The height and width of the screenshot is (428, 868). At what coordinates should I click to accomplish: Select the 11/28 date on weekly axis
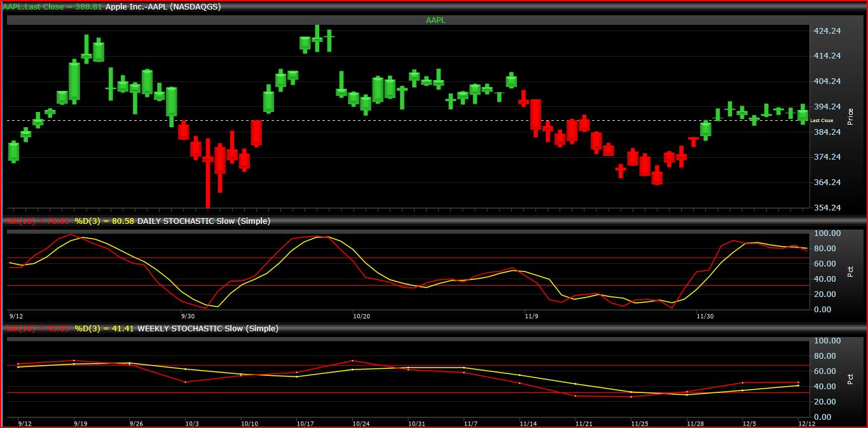[x=694, y=423]
